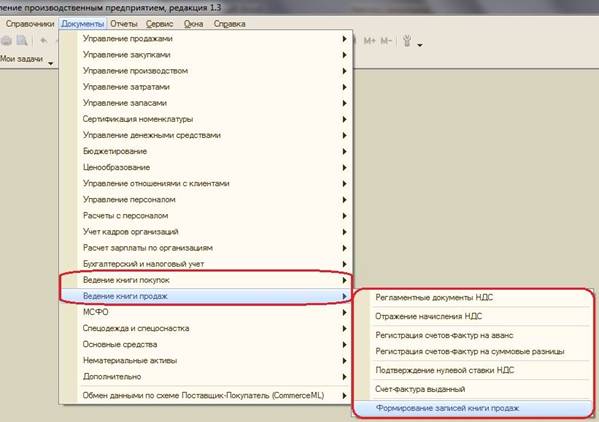The image size is (599, 422).
Task: Click the undo arrow icon
Action: click(44, 40)
